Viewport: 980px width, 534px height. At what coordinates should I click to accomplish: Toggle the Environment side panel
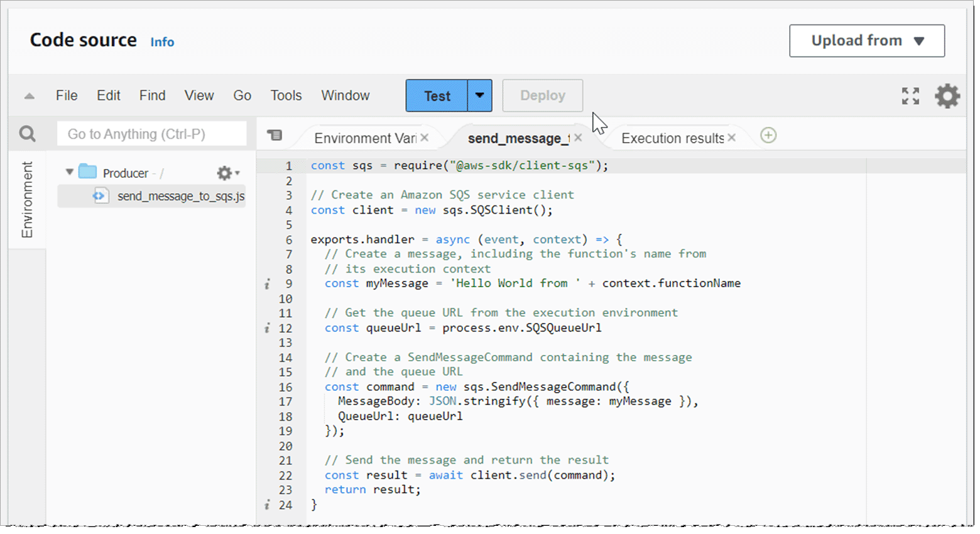tap(27, 200)
